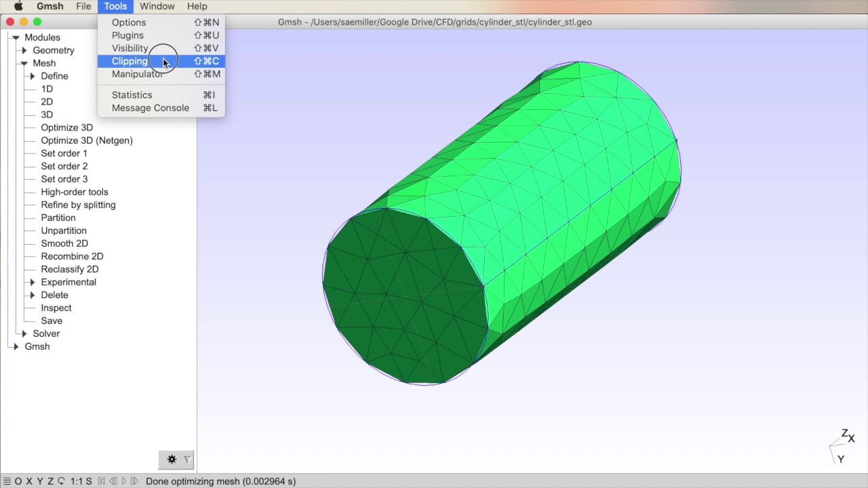Screen dimensions: 868x488
Task: Click Unpartition in mesh tree
Action: click(x=64, y=230)
